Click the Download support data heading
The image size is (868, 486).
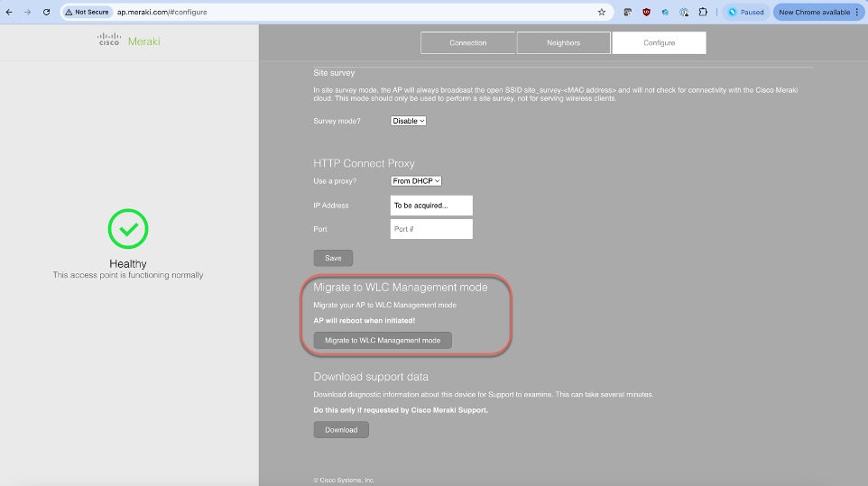pos(370,377)
